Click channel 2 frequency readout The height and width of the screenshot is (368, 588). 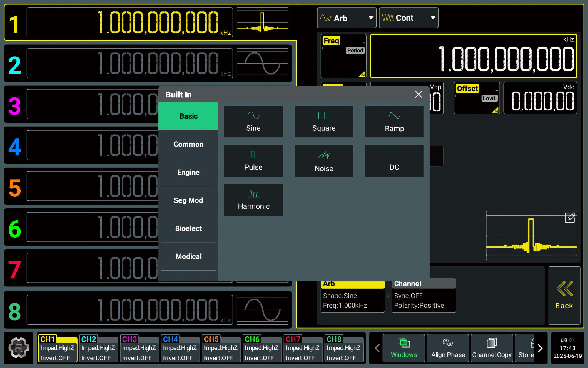point(130,63)
